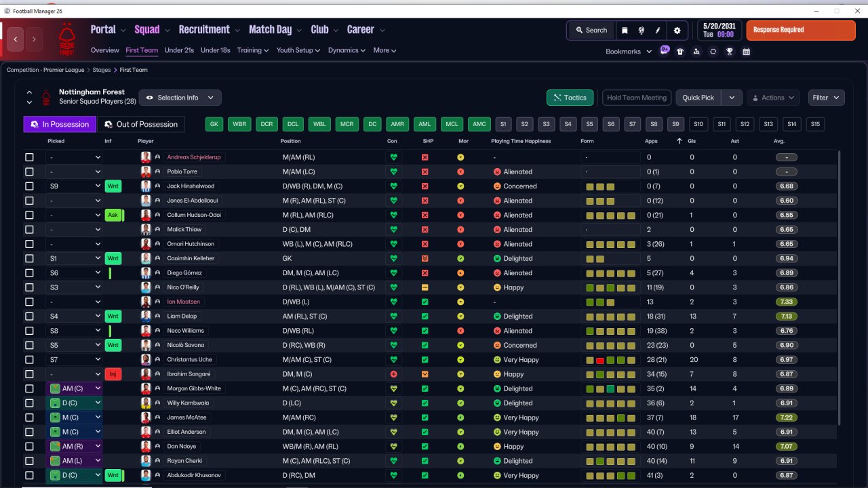
Task: Tick the checkbox for Diego Gómez
Action: [x=29, y=273]
